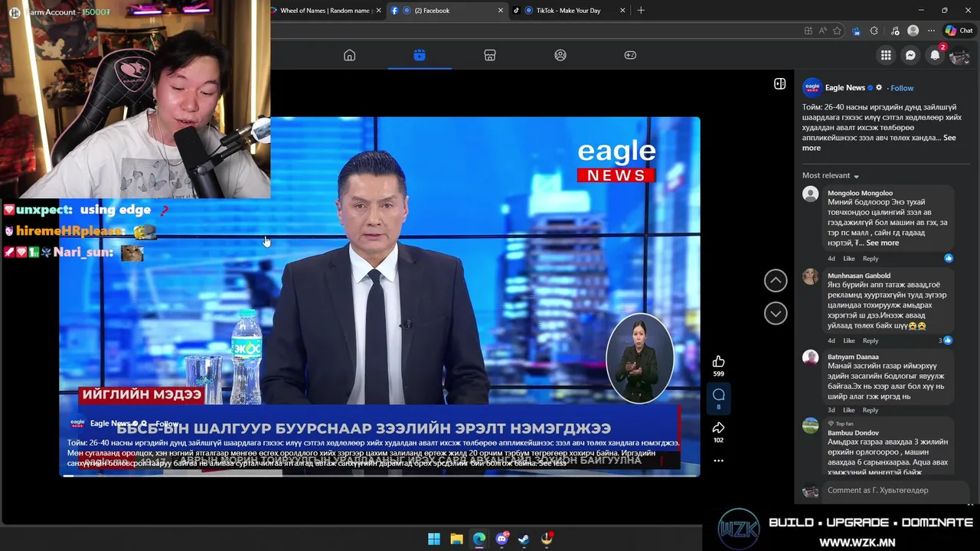
Task: Open Eagle News avatar in right panel
Action: click(812, 88)
